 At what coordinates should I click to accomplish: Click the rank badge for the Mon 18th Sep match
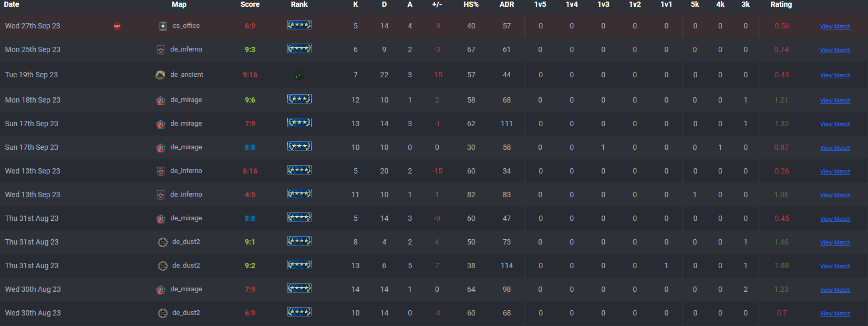(299, 99)
